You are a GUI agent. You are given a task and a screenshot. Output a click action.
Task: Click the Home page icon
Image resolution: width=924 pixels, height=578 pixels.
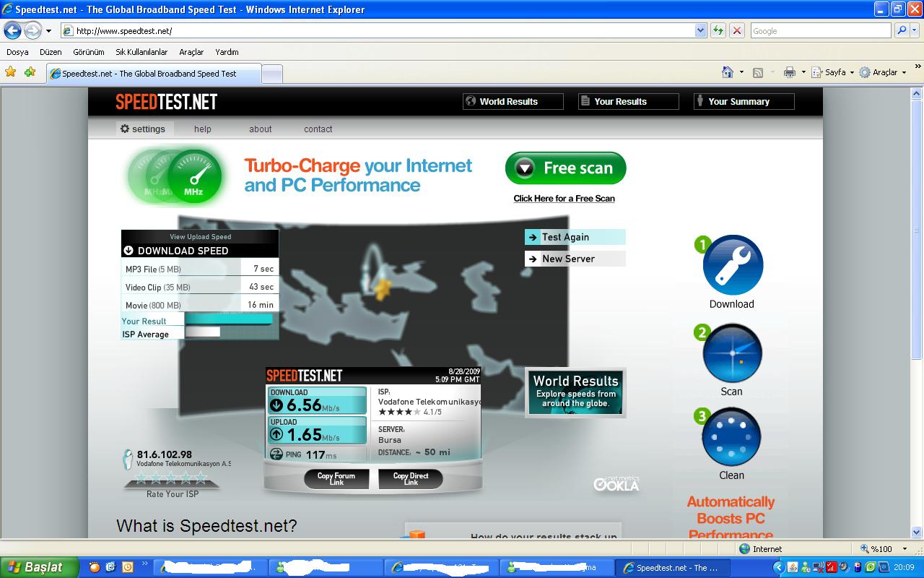click(x=728, y=72)
